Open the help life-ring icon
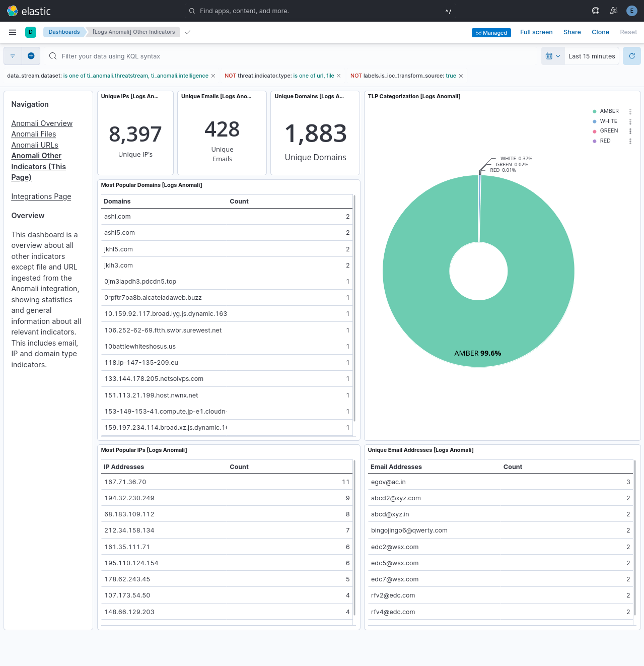 point(595,11)
